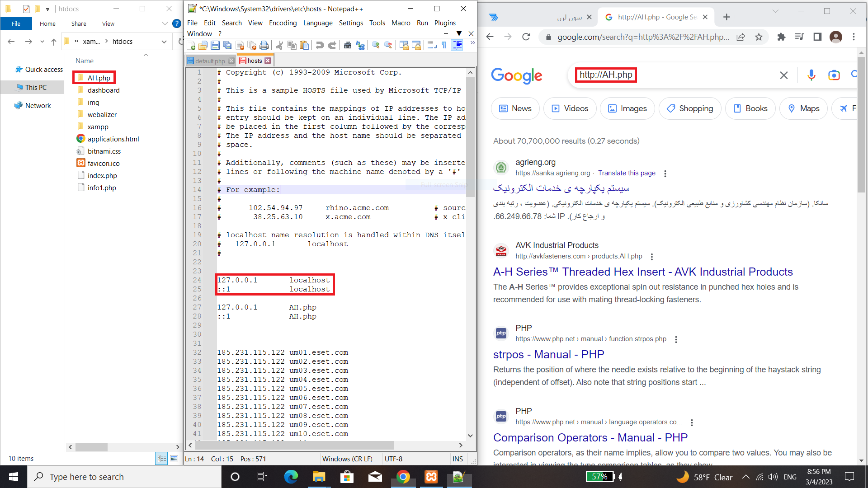The image size is (868, 488).
Task: Toggle synchronize horizontal scrolling in Notepad++
Action: click(x=416, y=45)
